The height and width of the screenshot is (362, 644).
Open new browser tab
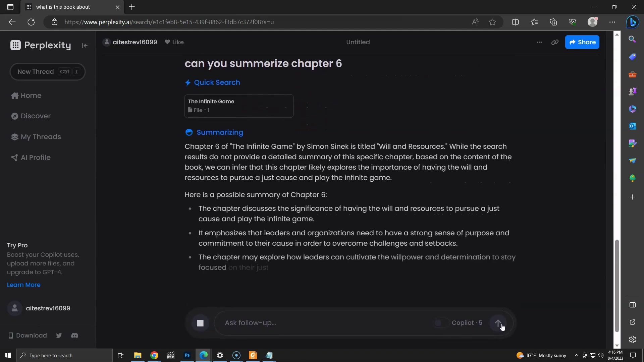[132, 7]
